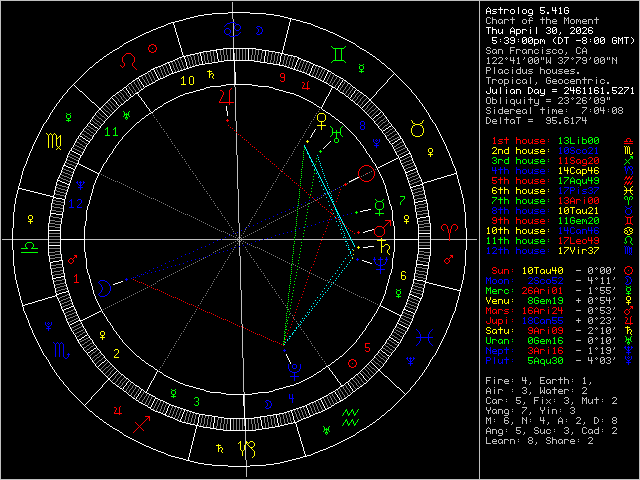Image resolution: width=640 pixels, height=480 pixels.
Task: Select the yellow Virgo glyph on the wheel rim
Action: click(54, 141)
